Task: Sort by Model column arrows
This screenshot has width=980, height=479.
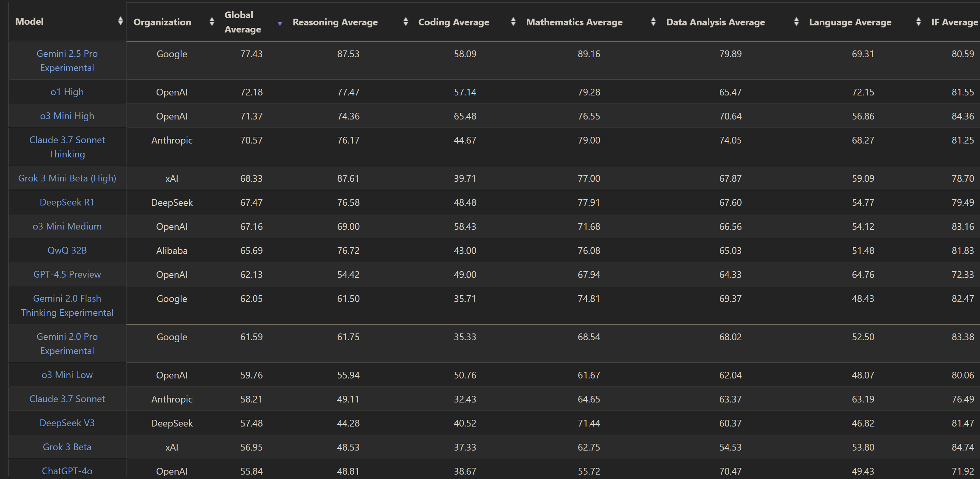Action: [x=120, y=21]
